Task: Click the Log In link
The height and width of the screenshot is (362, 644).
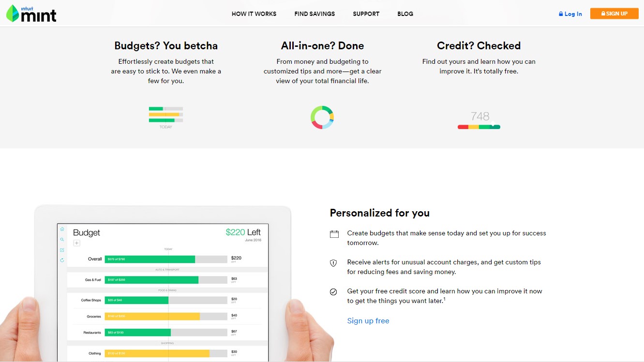Action: 570,14
